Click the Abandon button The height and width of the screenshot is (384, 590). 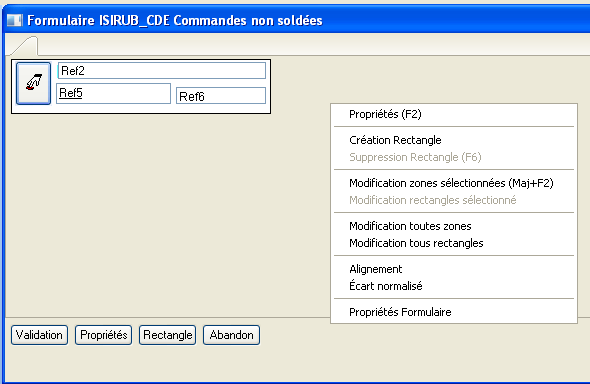231,335
